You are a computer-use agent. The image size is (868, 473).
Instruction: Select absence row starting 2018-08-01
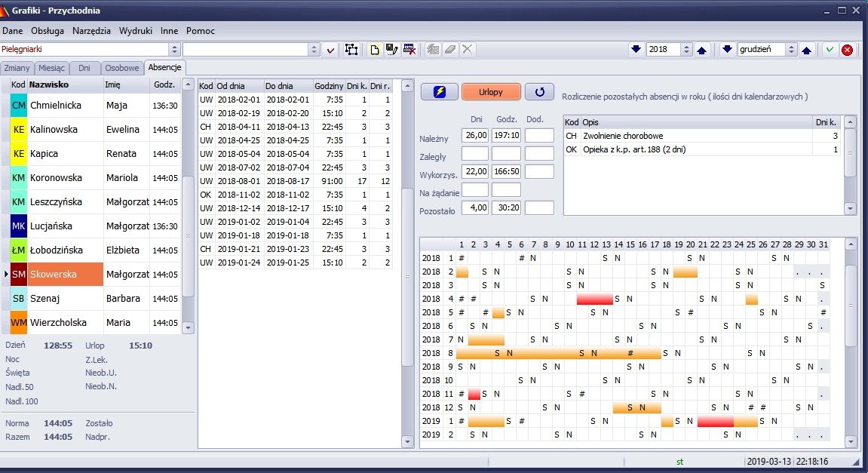(x=296, y=181)
